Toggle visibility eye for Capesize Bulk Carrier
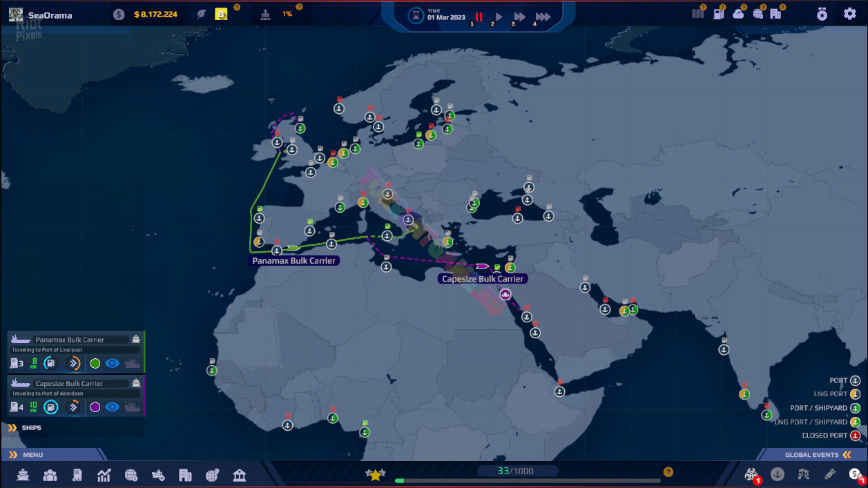Viewport: 868px width, 488px height. tap(112, 407)
